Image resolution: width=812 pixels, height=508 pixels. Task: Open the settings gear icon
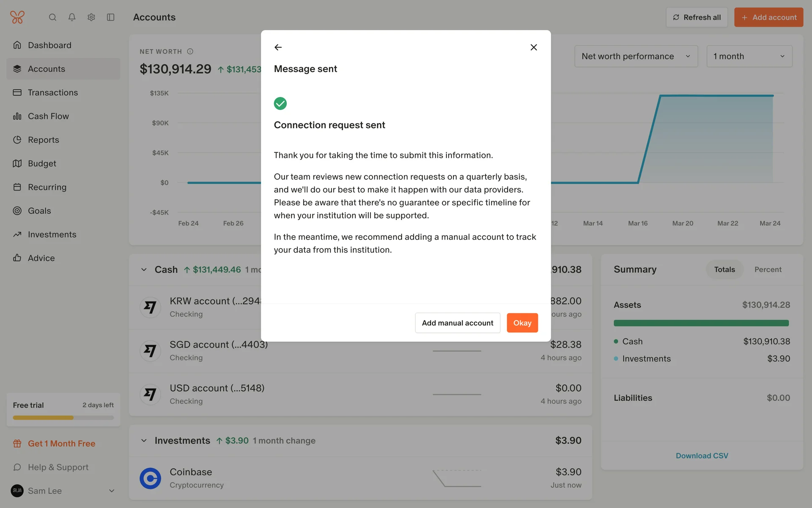click(x=91, y=17)
